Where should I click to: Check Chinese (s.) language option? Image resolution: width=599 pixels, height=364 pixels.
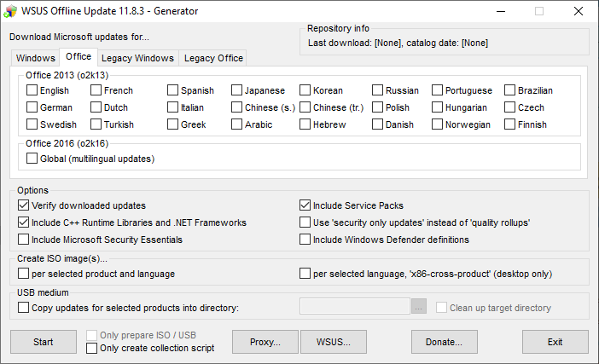tap(236, 107)
